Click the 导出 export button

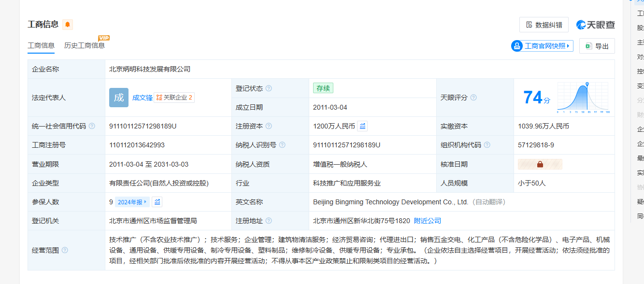597,46
